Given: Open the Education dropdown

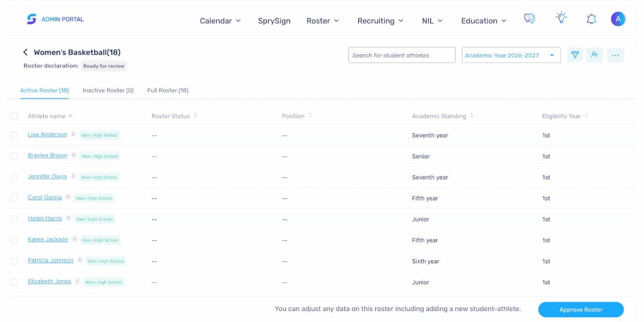Looking at the screenshot, I should [x=484, y=21].
